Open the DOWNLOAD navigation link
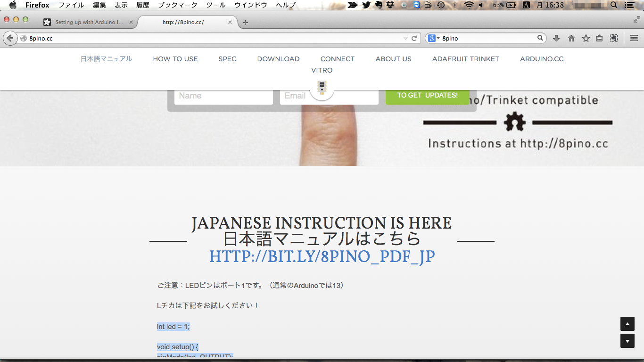Screen dimensions: 644x362 [278, 59]
